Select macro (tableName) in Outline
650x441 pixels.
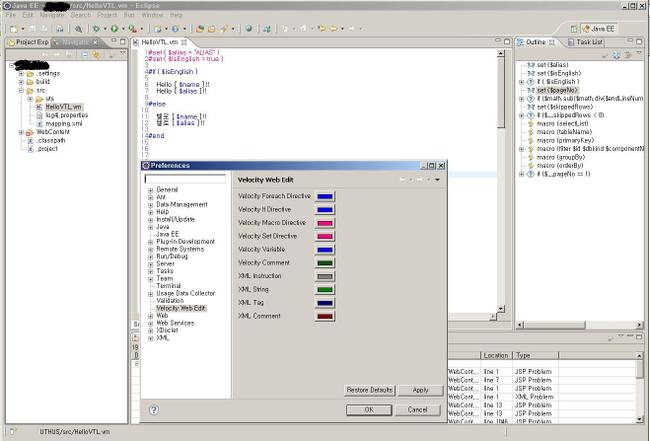click(x=564, y=132)
